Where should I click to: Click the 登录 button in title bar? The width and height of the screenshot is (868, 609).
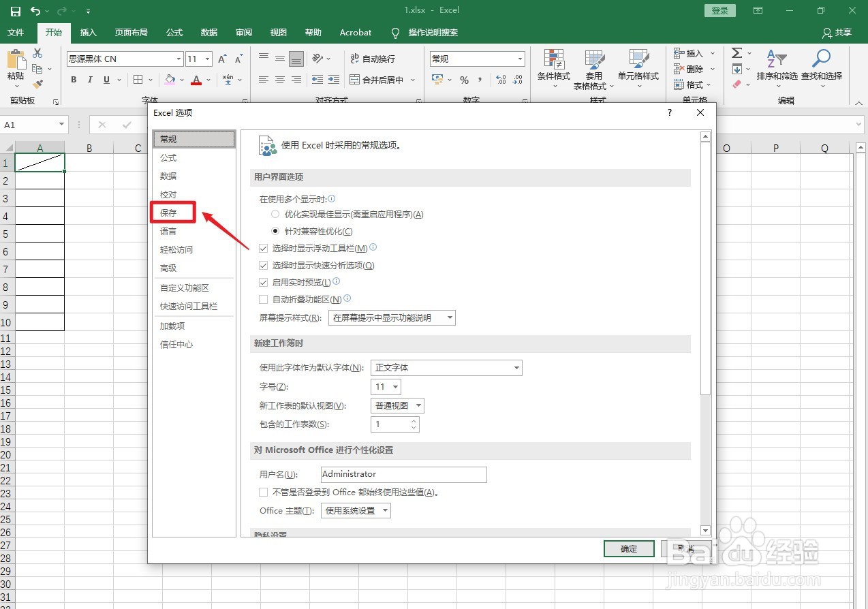(719, 10)
